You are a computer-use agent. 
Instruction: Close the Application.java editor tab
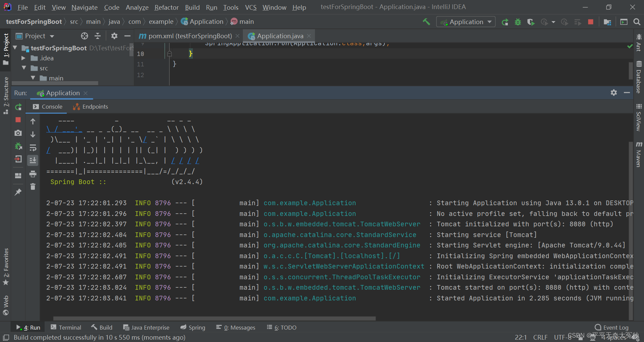tap(309, 36)
